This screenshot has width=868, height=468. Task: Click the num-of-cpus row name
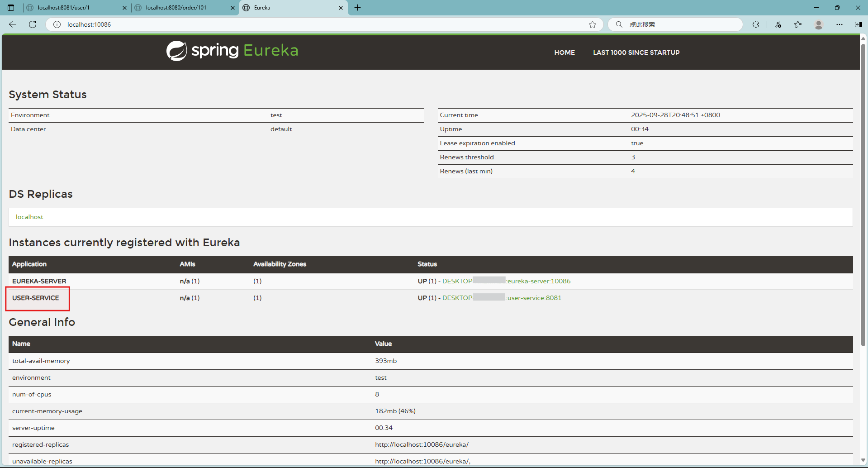coord(32,394)
